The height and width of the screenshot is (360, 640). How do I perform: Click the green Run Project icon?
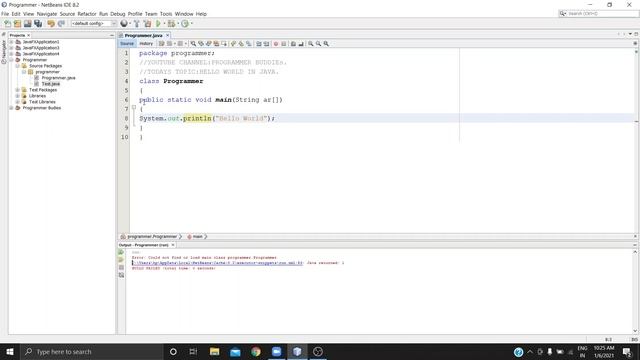pyautogui.click(x=158, y=24)
